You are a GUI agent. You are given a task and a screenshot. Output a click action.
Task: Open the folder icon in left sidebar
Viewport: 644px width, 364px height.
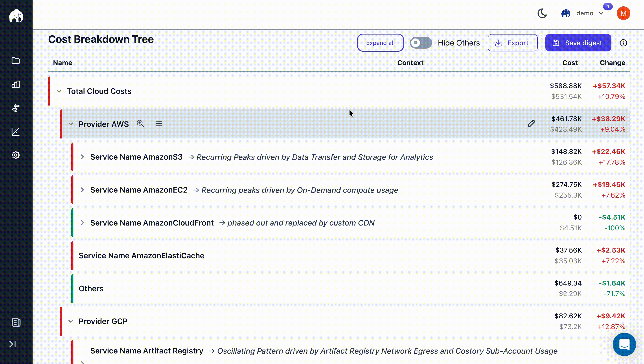[x=16, y=61]
